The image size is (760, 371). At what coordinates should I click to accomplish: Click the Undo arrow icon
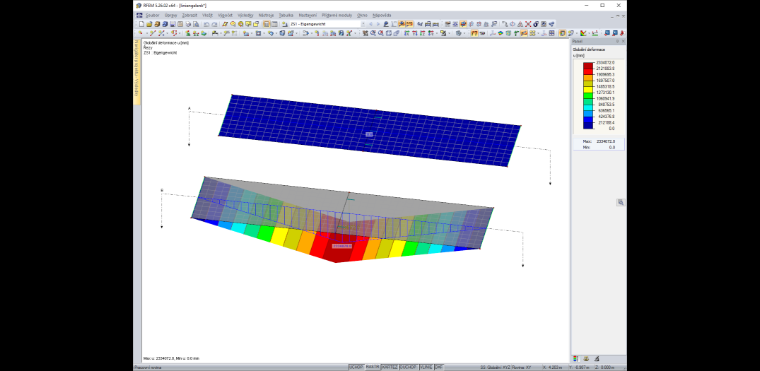click(x=206, y=24)
